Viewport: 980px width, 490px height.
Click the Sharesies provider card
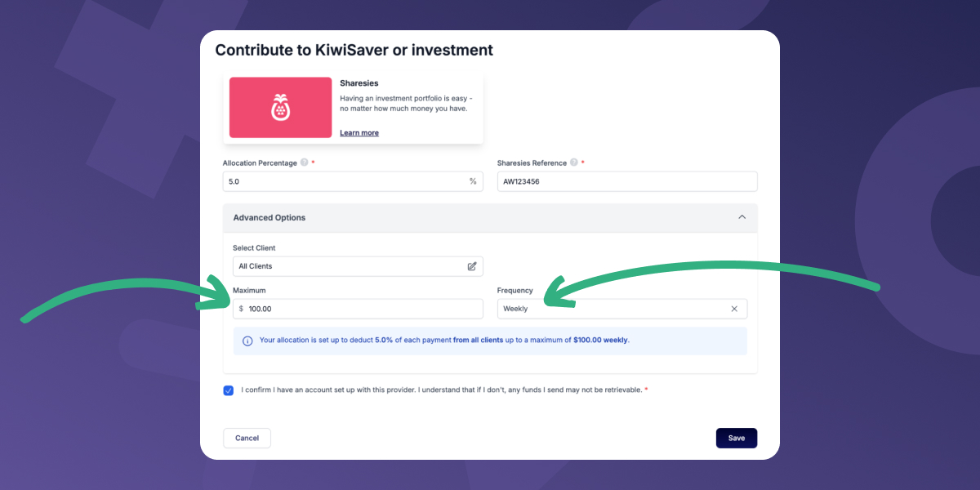tap(353, 107)
